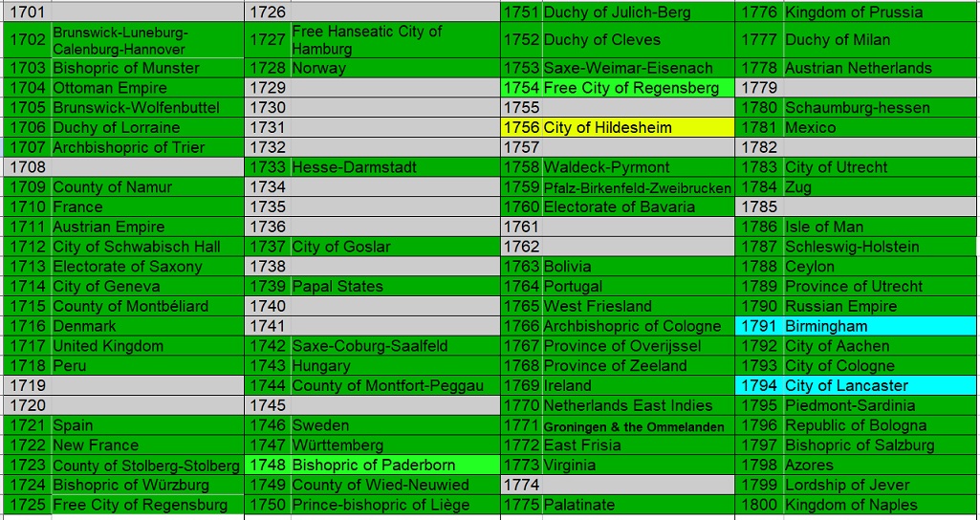Select the "City of Goslar" cell
The width and height of the screenshot is (980, 520).
(x=395, y=247)
